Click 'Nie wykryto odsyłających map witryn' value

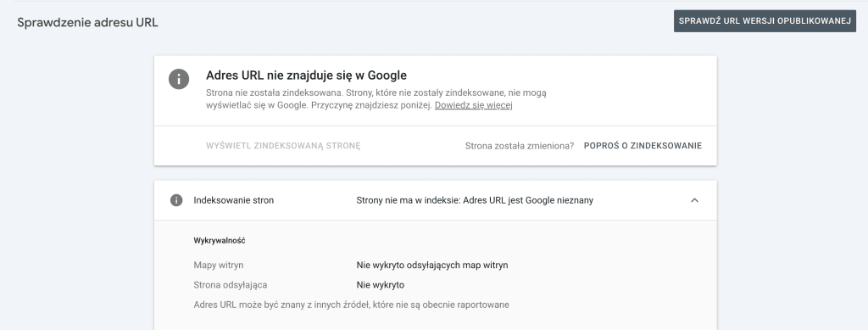[x=432, y=266]
